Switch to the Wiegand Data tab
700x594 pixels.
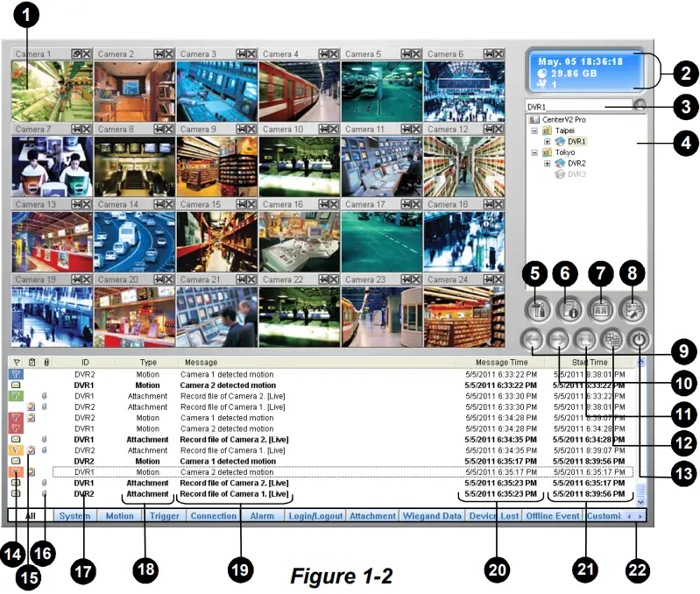coord(432,516)
